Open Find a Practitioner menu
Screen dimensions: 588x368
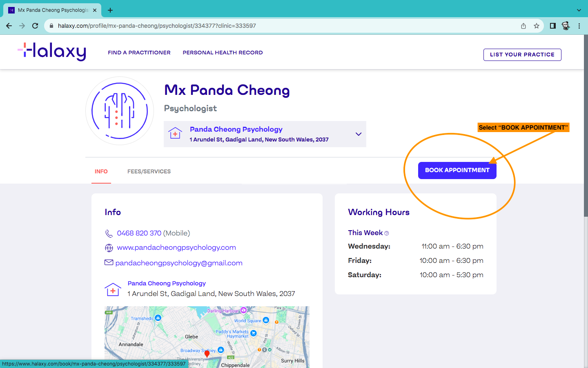[x=139, y=52]
